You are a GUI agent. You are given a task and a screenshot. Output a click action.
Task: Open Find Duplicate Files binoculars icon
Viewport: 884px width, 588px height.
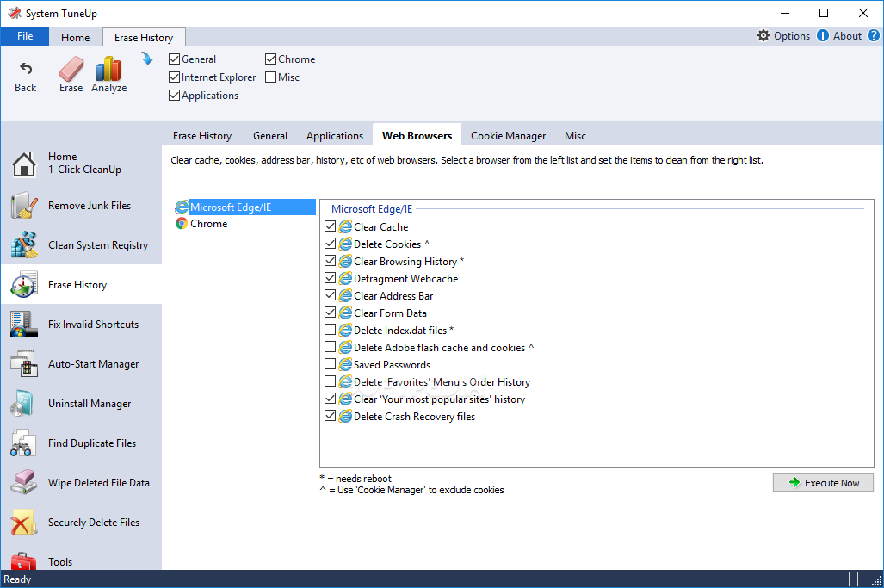point(24,443)
